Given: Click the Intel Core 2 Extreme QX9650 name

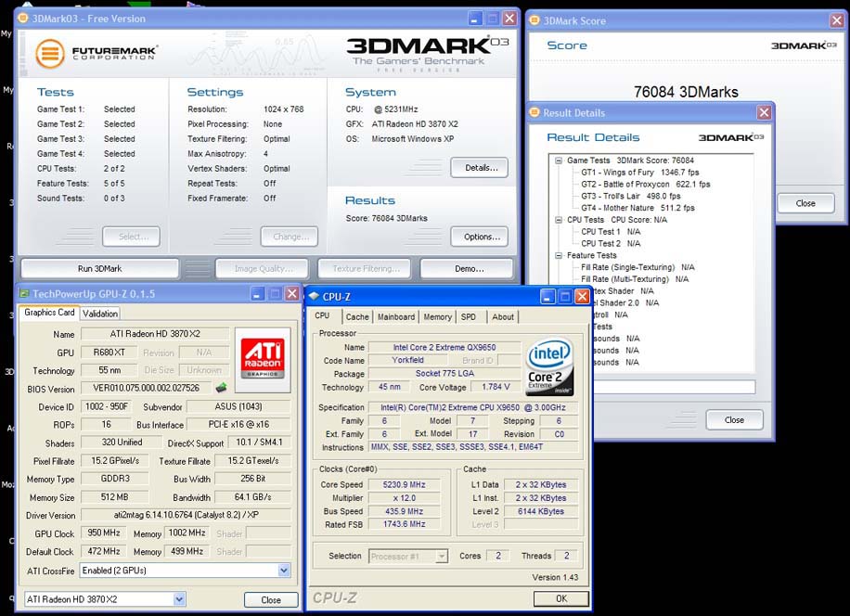Looking at the screenshot, I should 444,347.
